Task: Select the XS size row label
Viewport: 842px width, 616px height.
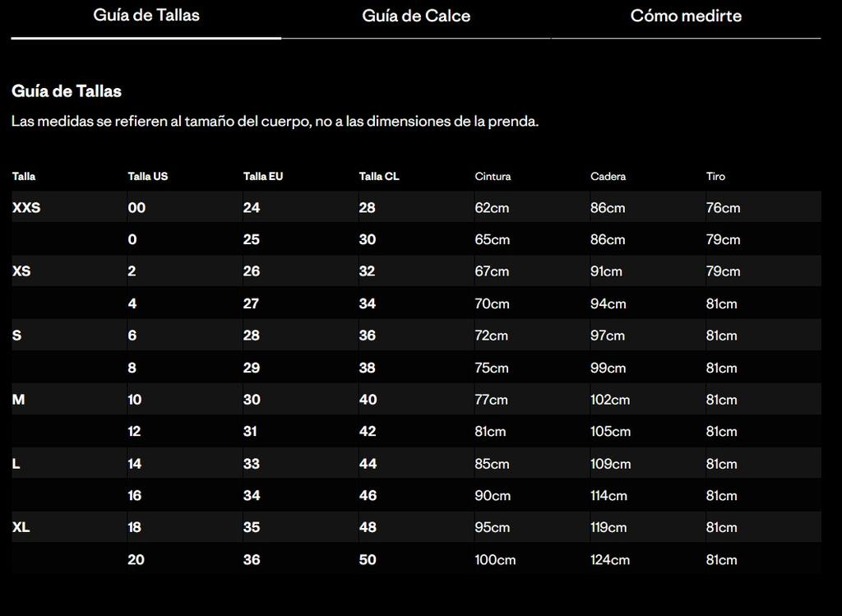Action: (x=21, y=271)
